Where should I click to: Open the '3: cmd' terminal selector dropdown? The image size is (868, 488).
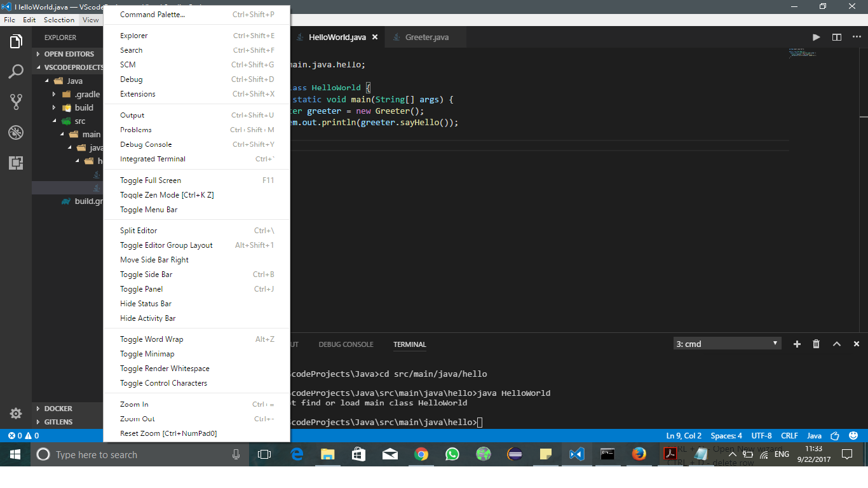(x=727, y=342)
